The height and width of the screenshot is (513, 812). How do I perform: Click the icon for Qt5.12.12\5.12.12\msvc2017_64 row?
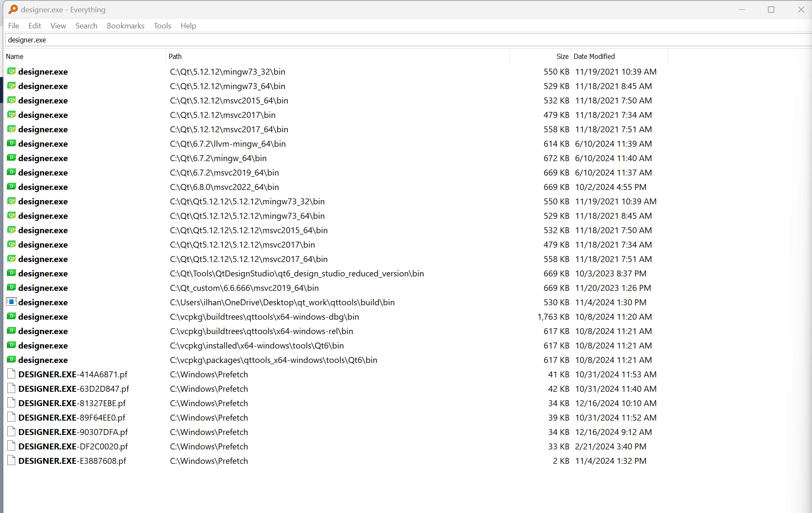tap(11, 259)
